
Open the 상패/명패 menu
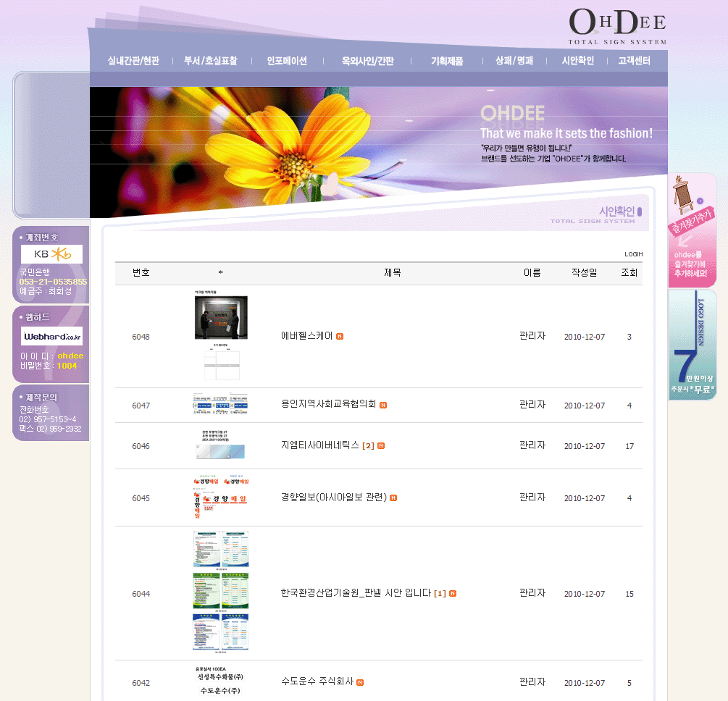click(x=514, y=61)
